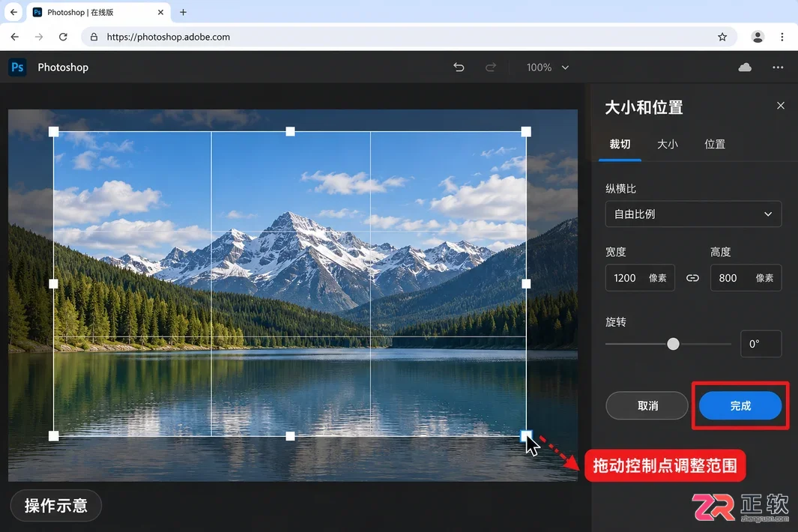
Task: Reload the page in the browser
Action: tap(63, 37)
